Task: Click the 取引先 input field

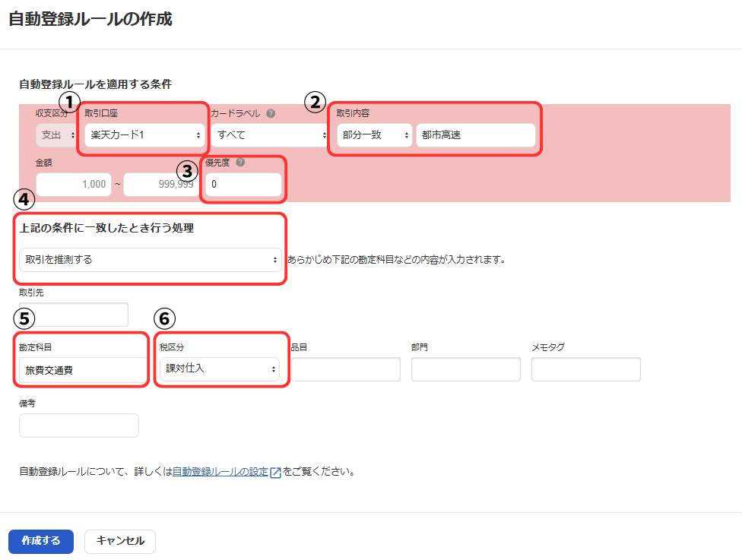Action: 73,315
